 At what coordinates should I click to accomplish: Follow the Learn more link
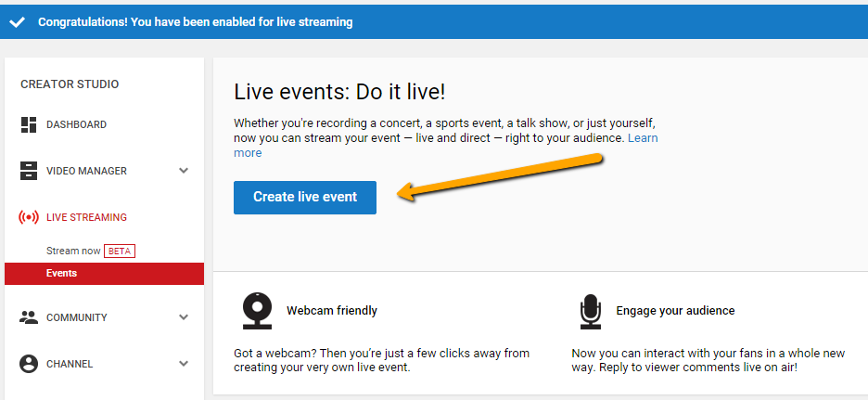643,138
